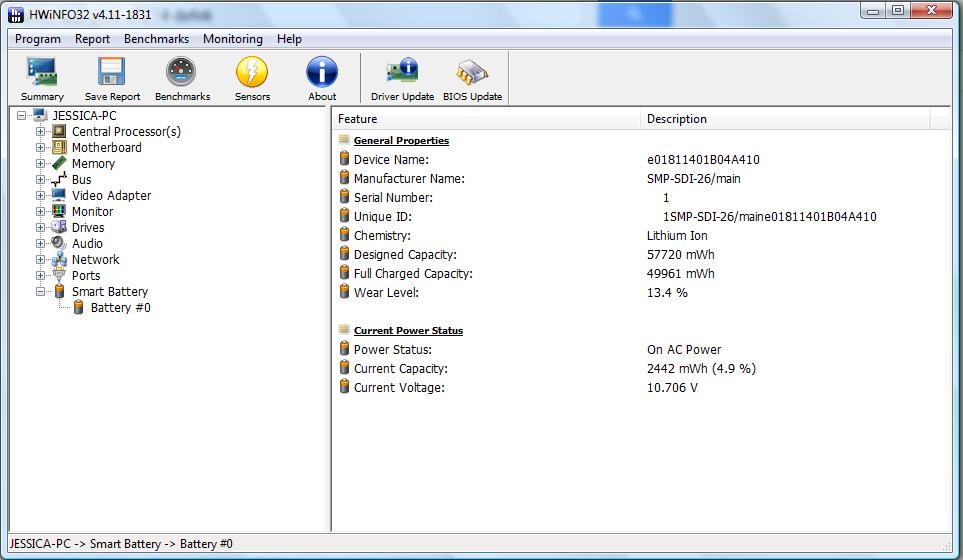
Task: Click the Bus icon in tree
Action: point(59,179)
